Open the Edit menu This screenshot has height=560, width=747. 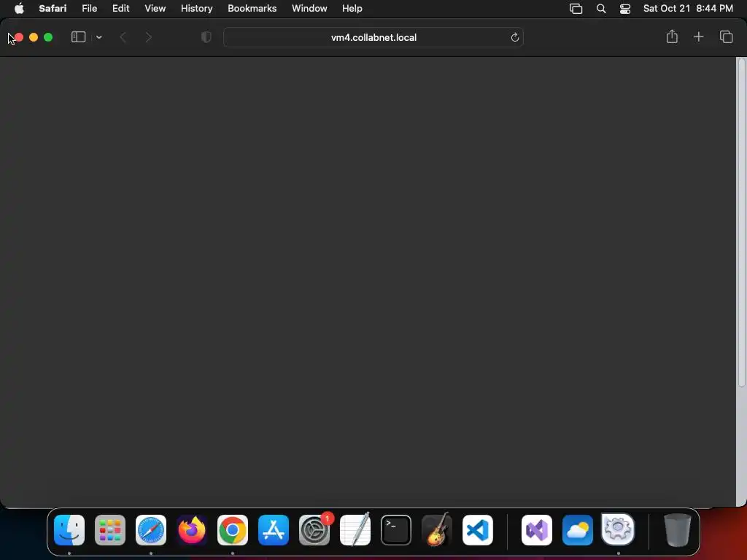[120, 9]
